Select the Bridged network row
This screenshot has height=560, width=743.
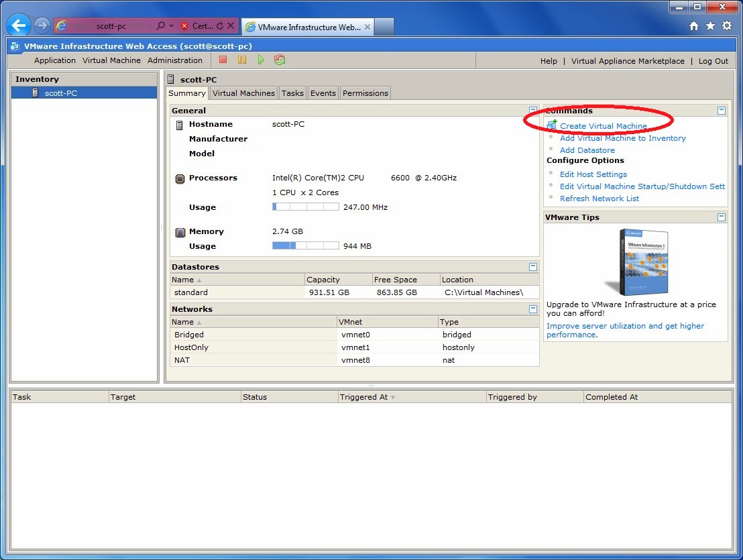(355, 335)
